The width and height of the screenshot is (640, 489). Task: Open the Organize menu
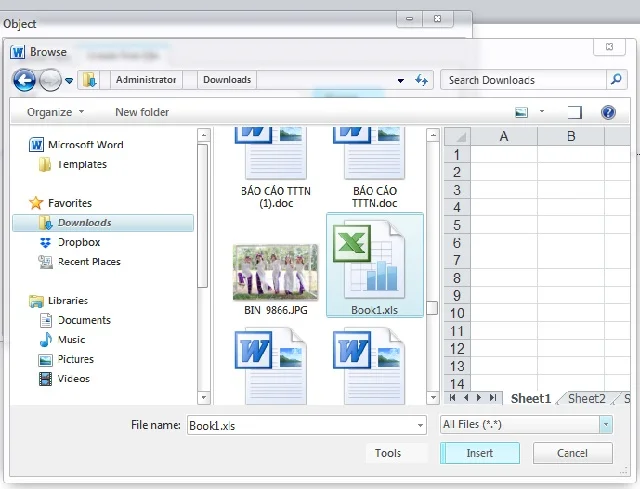(55, 112)
